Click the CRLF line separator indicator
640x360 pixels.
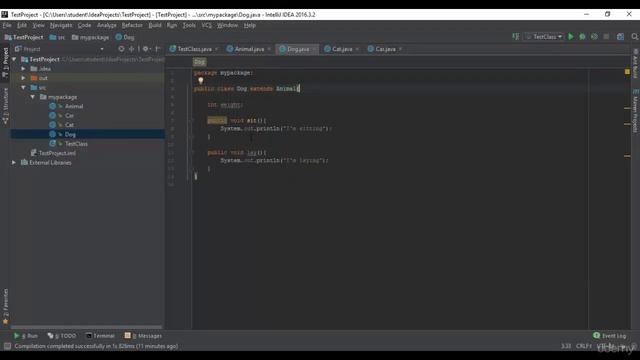click(584, 346)
